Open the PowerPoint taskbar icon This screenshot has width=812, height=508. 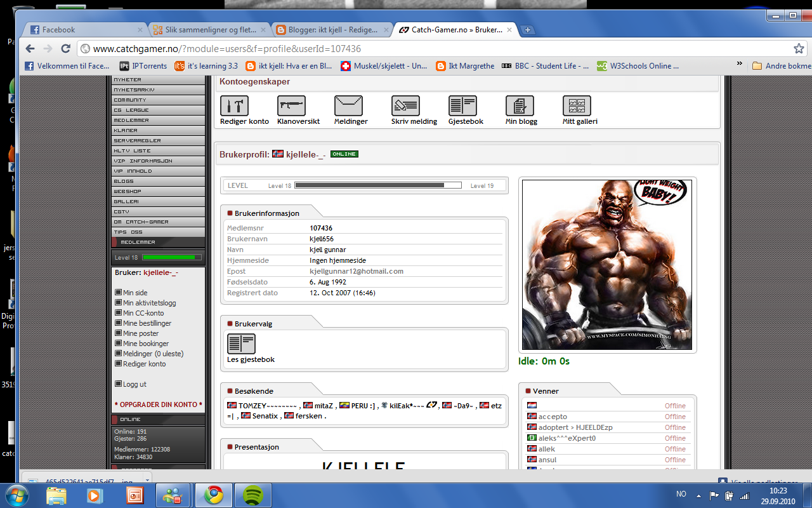coord(134,495)
